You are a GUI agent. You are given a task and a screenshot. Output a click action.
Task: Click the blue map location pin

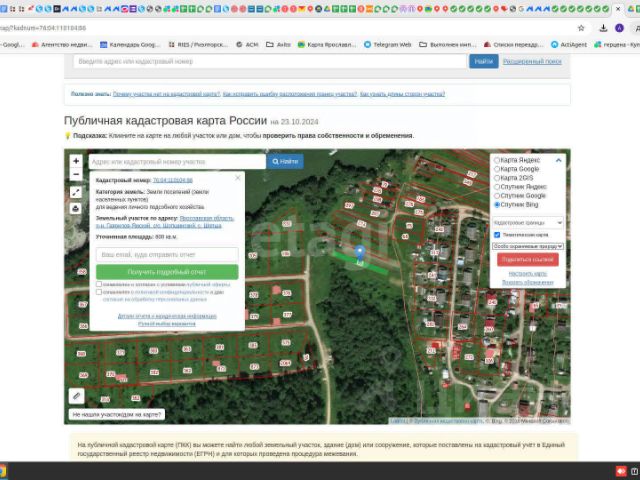(360, 254)
